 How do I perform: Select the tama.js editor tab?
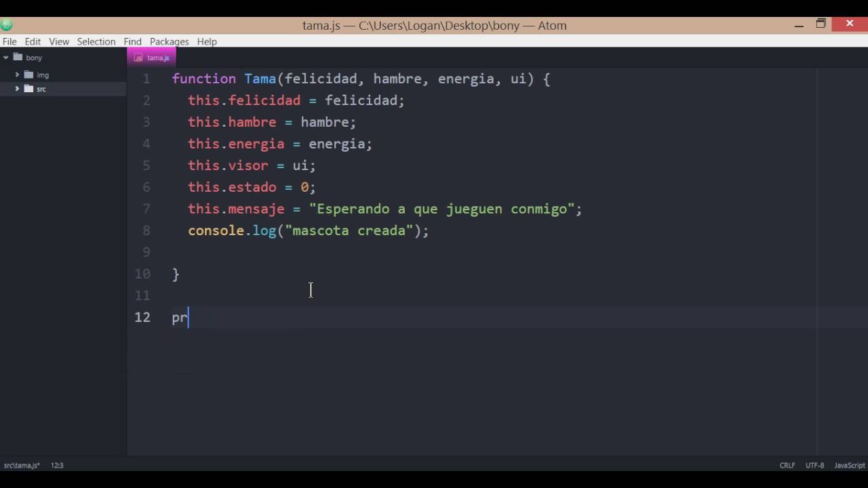coord(153,58)
